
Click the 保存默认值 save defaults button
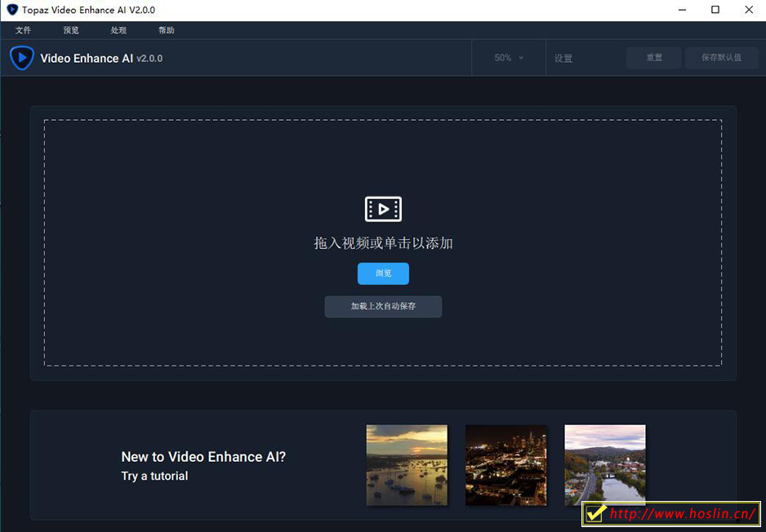click(722, 58)
